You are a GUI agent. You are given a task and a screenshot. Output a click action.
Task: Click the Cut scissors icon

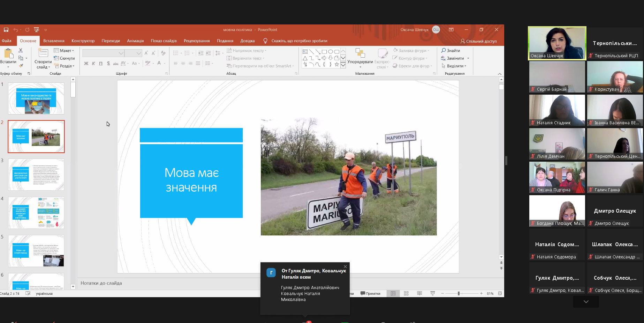[x=21, y=51]
